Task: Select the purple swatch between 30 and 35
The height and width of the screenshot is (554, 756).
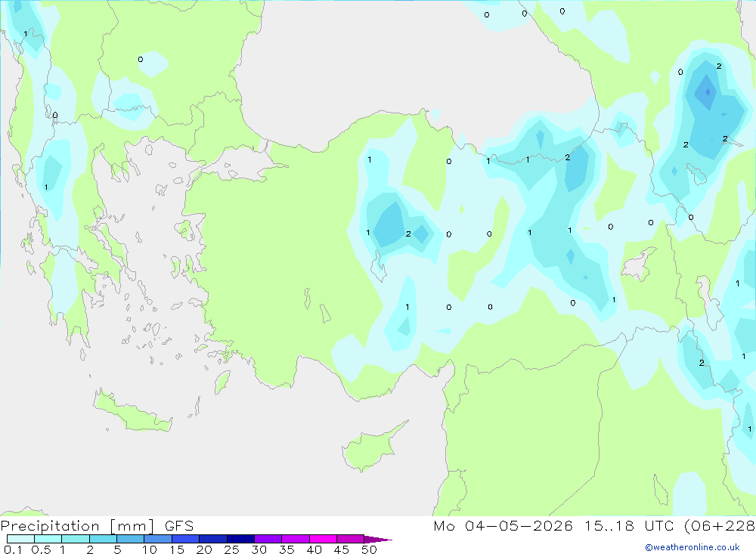Action: (268, 539)
